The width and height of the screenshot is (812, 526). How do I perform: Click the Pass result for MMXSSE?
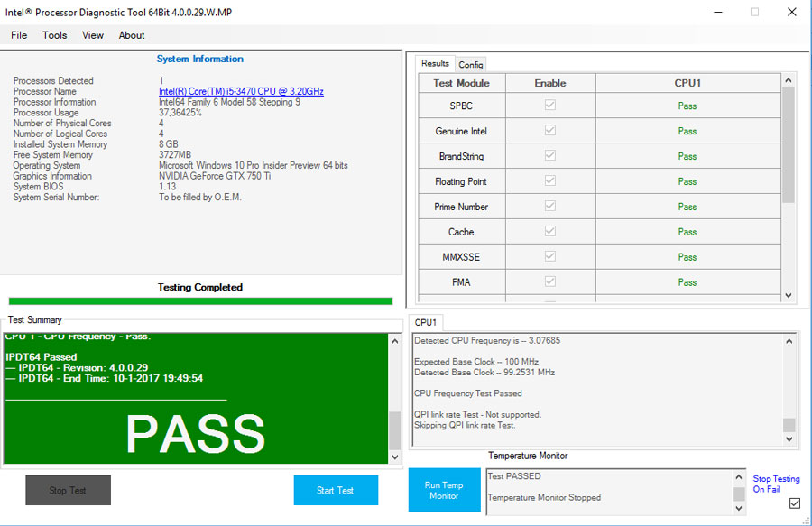(687, 257)
